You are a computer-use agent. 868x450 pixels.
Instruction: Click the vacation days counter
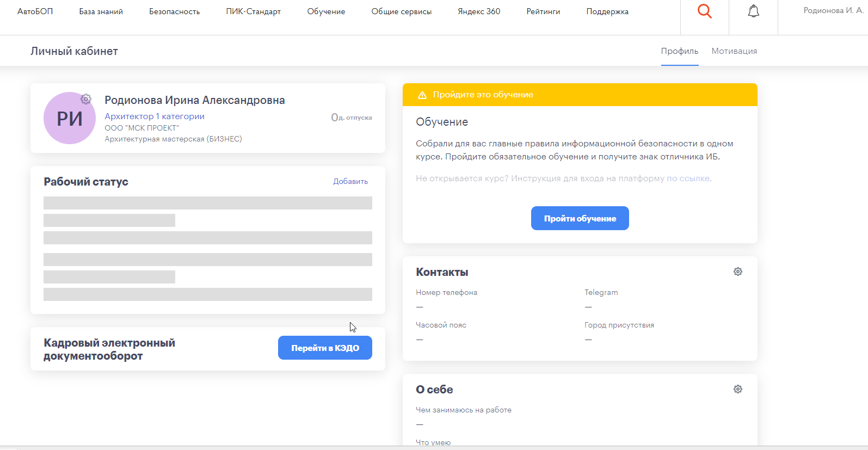(x=352, y=117)
